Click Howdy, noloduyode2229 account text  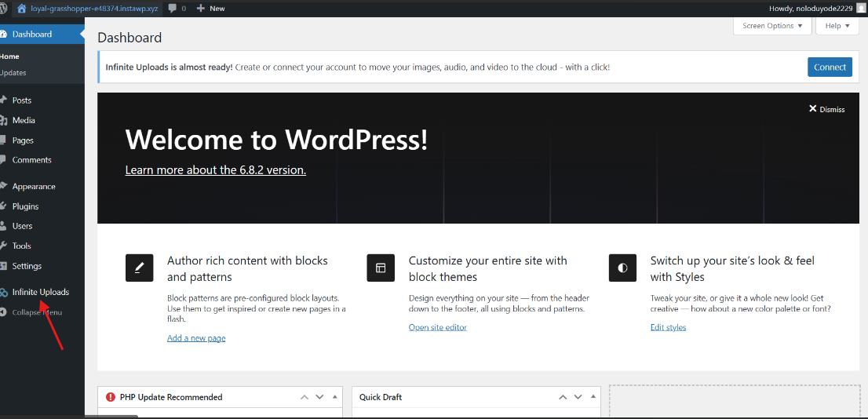[x=811, y=9]
